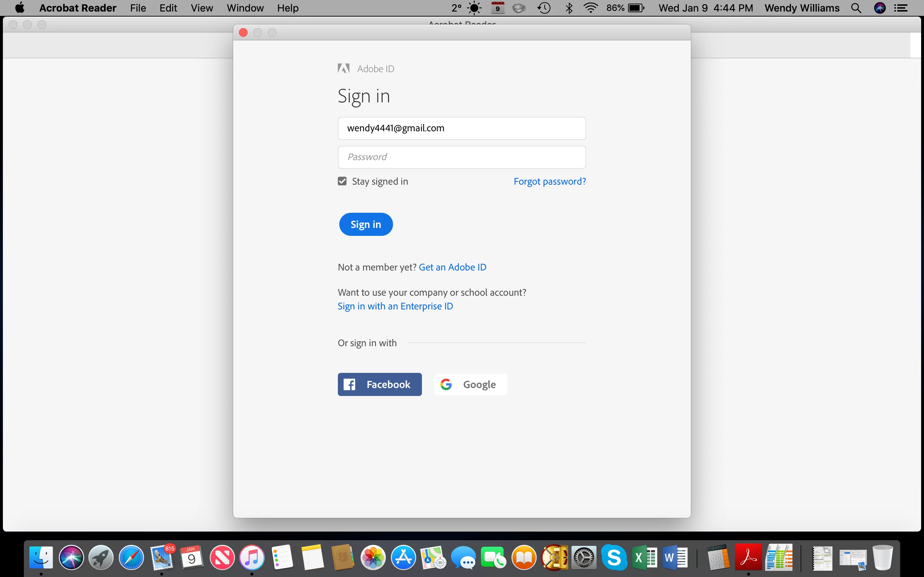
Task: Open Safari from the dock
Action: [131, 558]
